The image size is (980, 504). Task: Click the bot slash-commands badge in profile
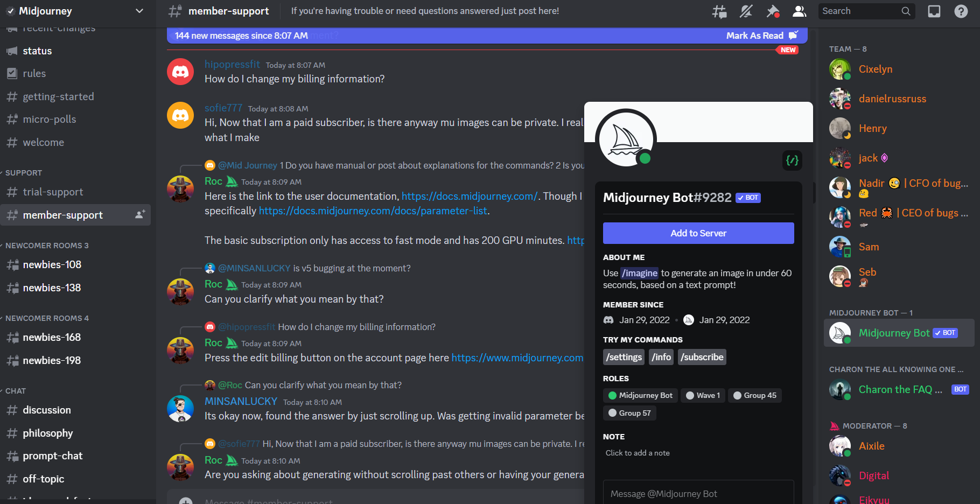point(792,160)
